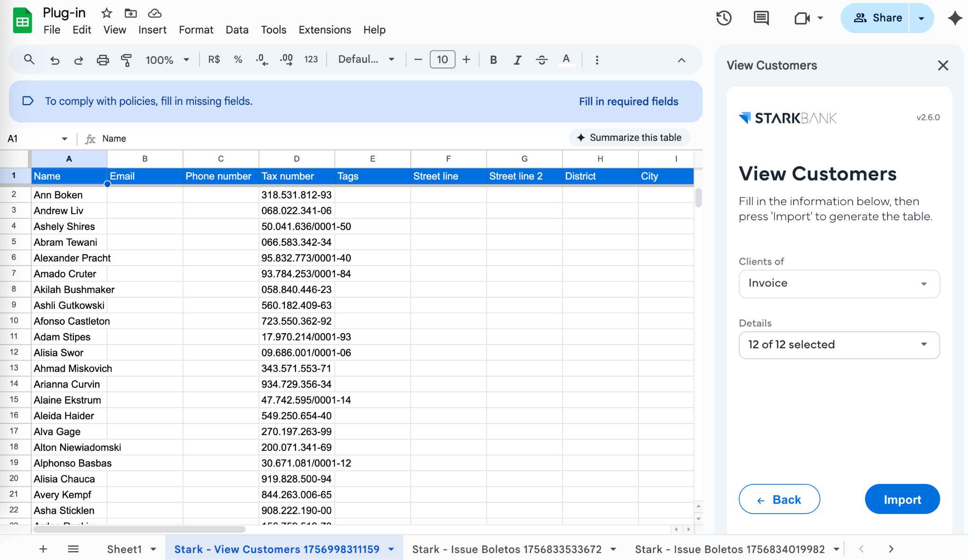Expand the Details 12 of 12 selected dropdown

[839, 345]
